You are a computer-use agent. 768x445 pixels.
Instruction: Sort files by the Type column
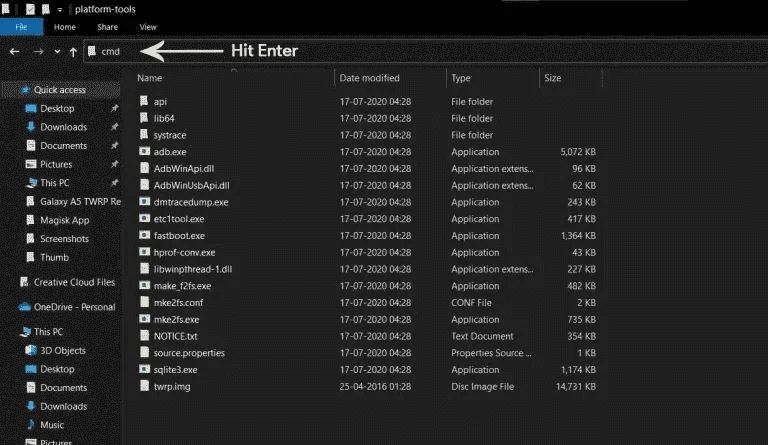460,78
